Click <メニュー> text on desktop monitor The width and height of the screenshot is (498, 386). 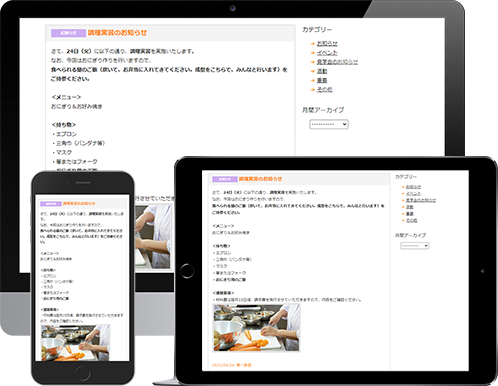coord(66,97)
